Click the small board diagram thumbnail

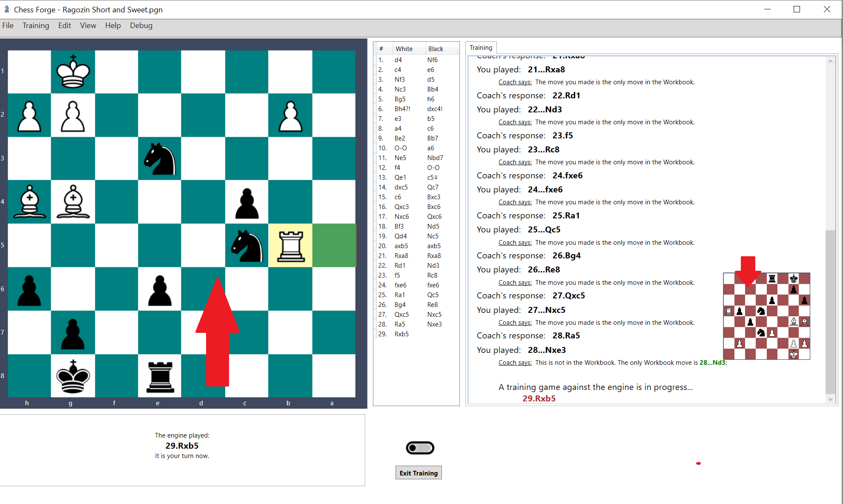tap(766, 316)
